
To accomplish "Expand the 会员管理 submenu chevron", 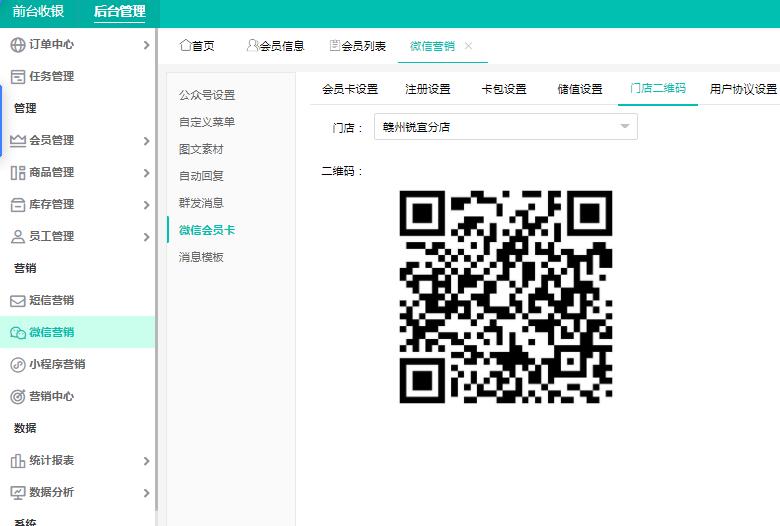I will [x=146, y=141].
